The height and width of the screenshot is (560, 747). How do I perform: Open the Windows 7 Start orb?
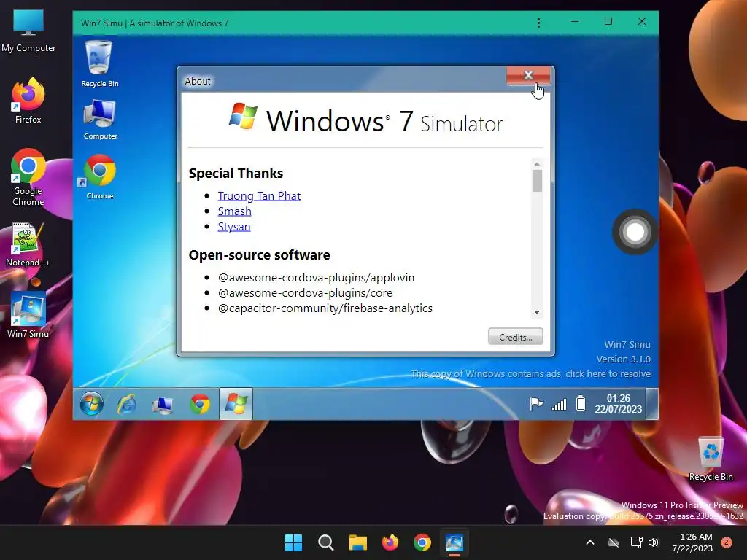(91, 404)
